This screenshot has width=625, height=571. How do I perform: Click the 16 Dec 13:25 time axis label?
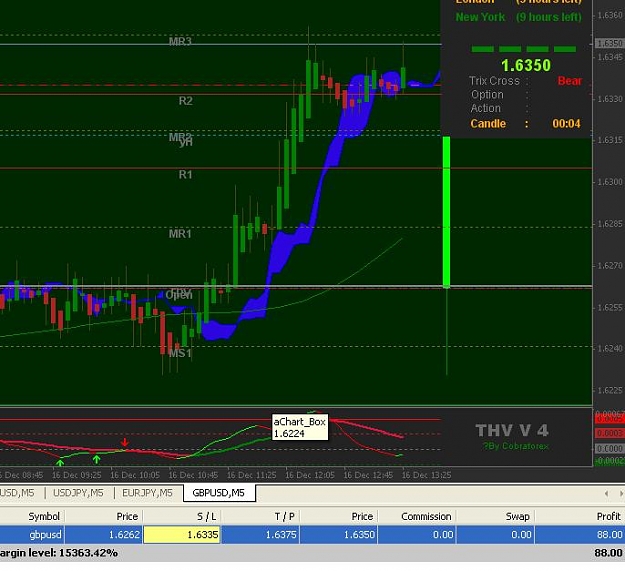(426, 475)
